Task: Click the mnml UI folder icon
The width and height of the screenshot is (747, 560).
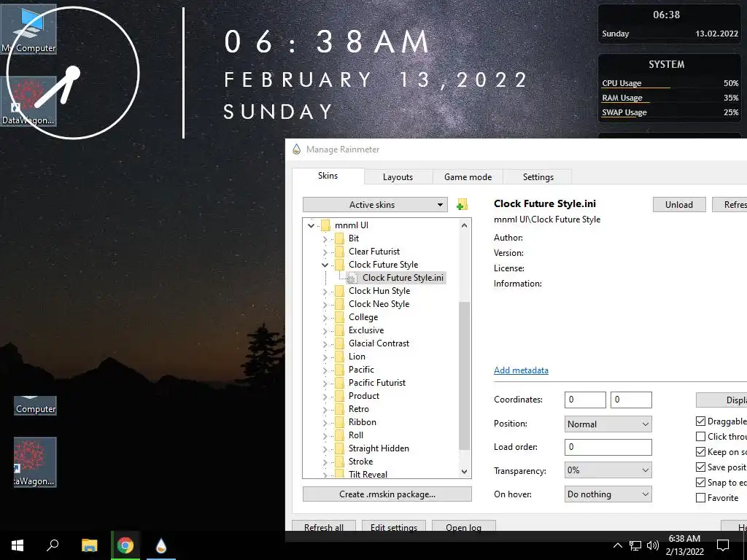Action: (x=326, y=225)
